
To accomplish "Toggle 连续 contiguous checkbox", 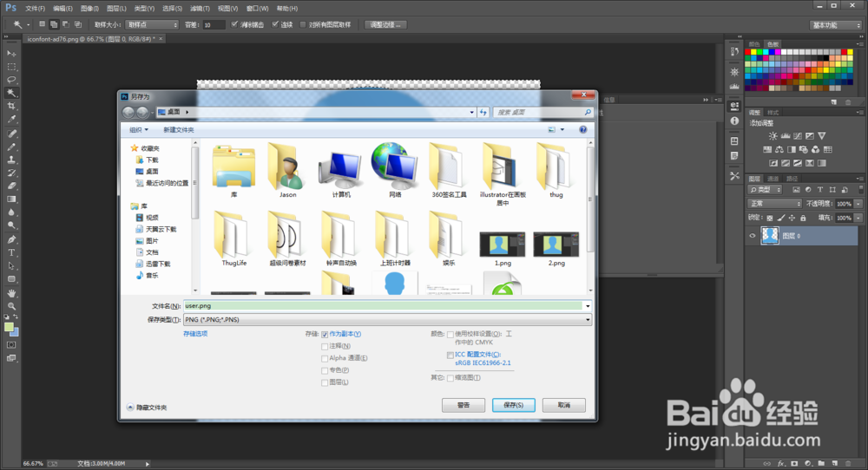I will click(x=274, y=24).
